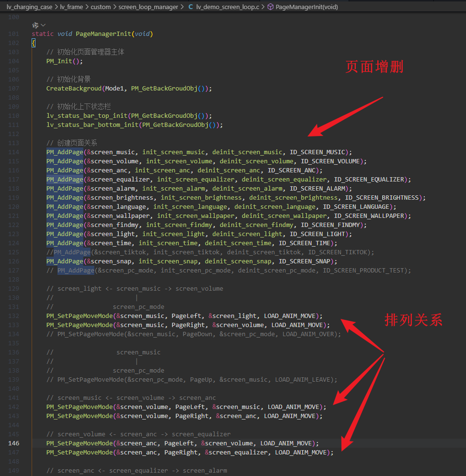466x476 pixels.
Task: Click init_screen_wallpaper identifier
Action: pyautogui.click(x=196, y=216)
